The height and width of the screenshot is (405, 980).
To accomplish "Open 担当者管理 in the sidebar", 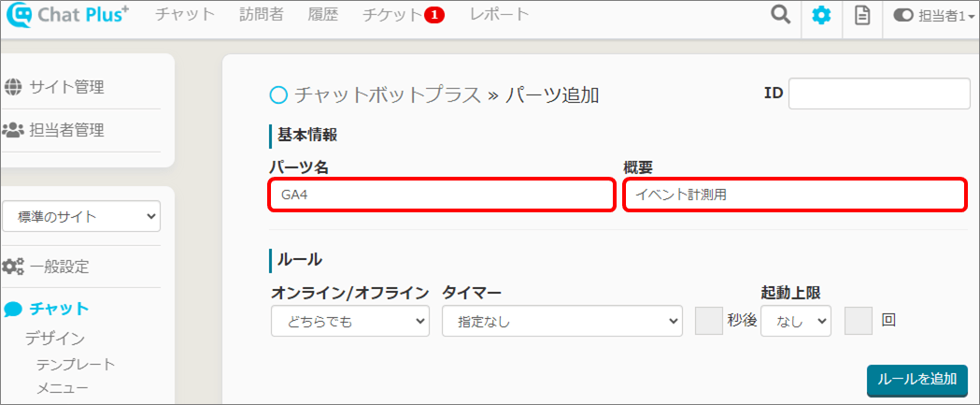I will pyautogui.click(x=66, y=130).
